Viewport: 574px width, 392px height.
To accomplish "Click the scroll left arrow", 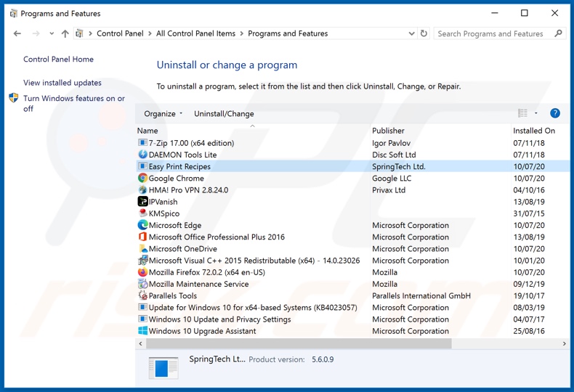I will pos(140,344).
